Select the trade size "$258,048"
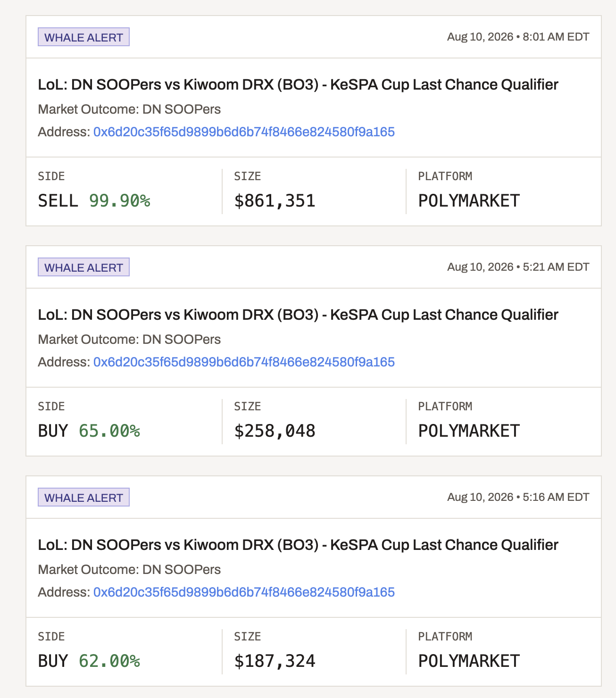 (275, 431)
